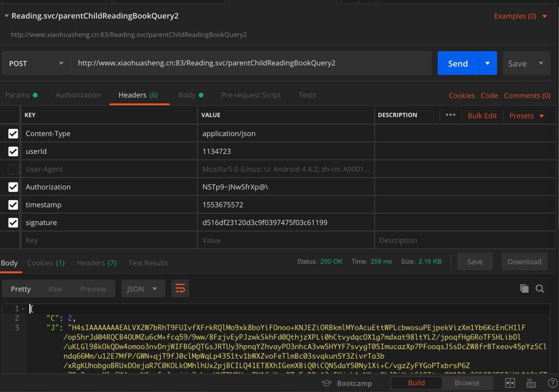The height and width of the screenshot is (392, 559).
Task: Click the empty Description input field
Action: click(x=465, y=241)
